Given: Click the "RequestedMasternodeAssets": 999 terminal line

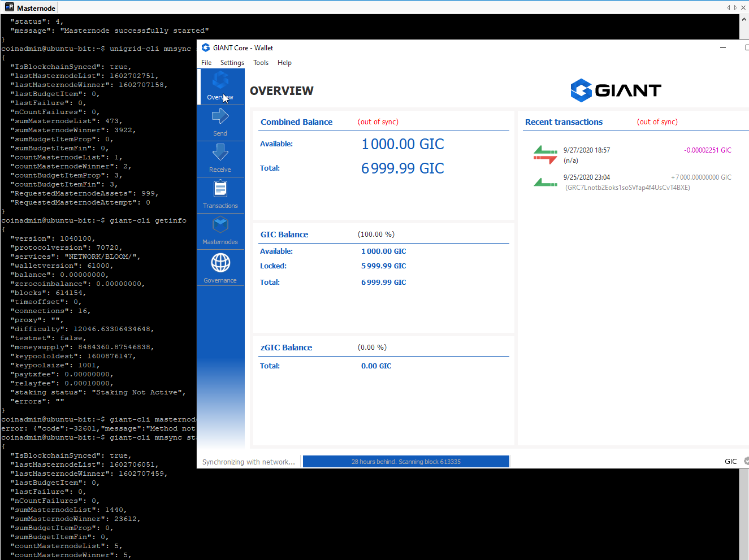Looking at the screenshot, I should point(85,193).
